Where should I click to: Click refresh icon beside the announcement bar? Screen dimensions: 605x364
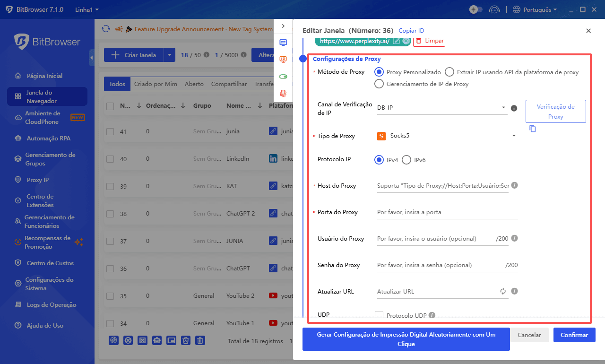click(106, 29)
